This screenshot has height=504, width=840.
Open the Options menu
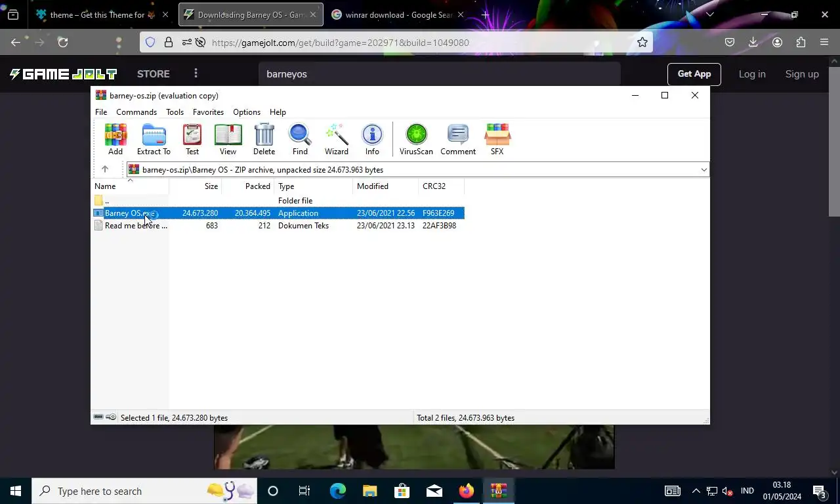pos(247,112)
